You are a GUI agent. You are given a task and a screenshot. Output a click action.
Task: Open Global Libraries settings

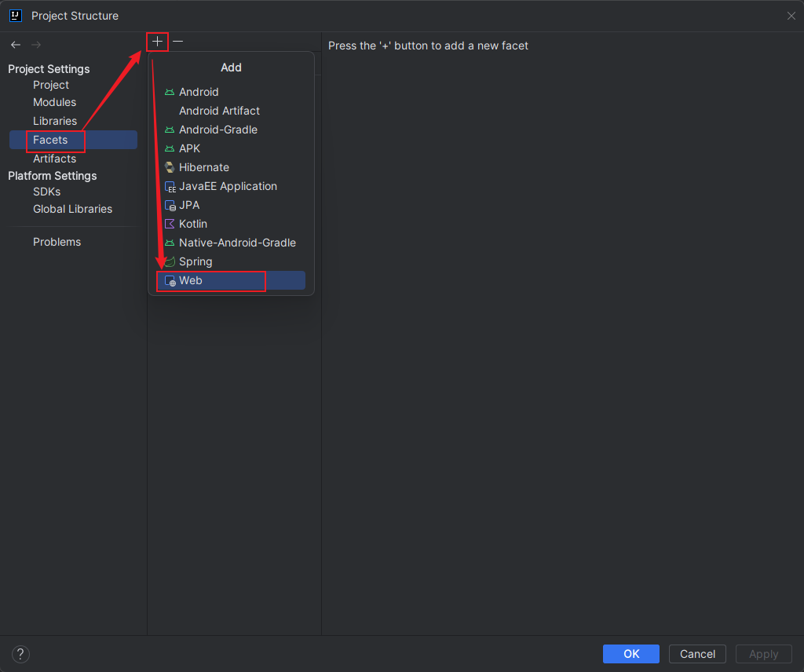72,209
